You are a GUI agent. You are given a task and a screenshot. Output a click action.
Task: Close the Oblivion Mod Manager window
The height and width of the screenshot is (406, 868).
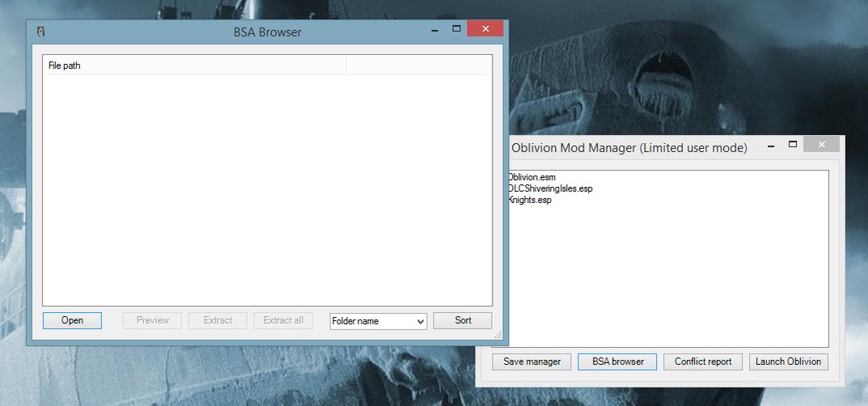coord(822,145)
